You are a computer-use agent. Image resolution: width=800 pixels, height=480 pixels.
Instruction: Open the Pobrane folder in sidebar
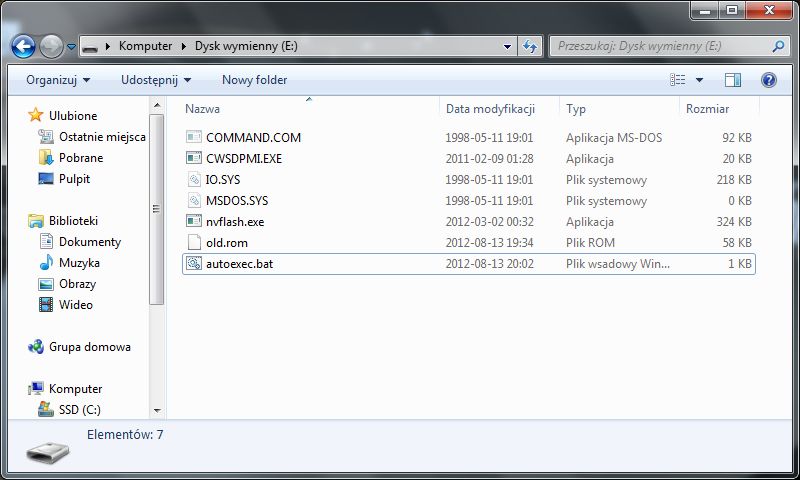81,158
